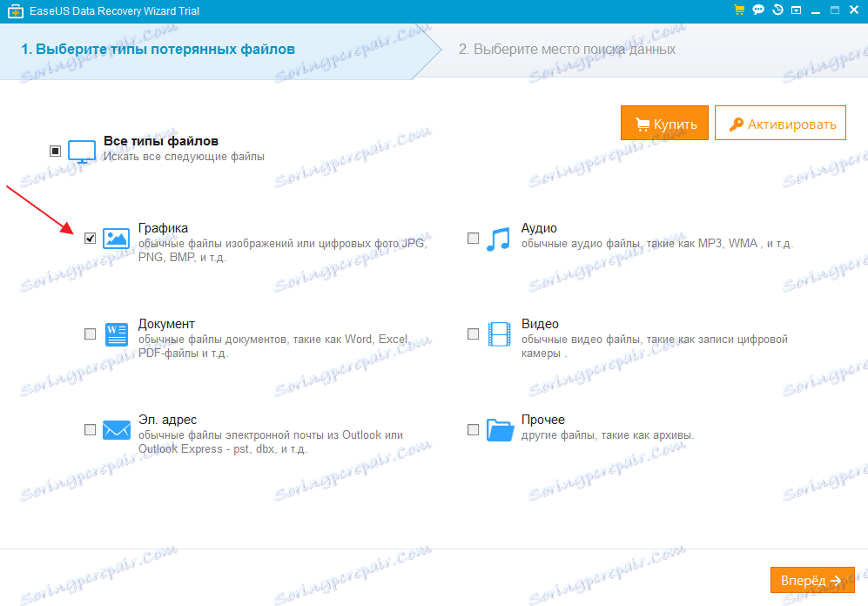Image resolution: width=868 pixels, height=606 pixels.
Task: Minimize the EaseUS window
Action: tap(816, 10)
